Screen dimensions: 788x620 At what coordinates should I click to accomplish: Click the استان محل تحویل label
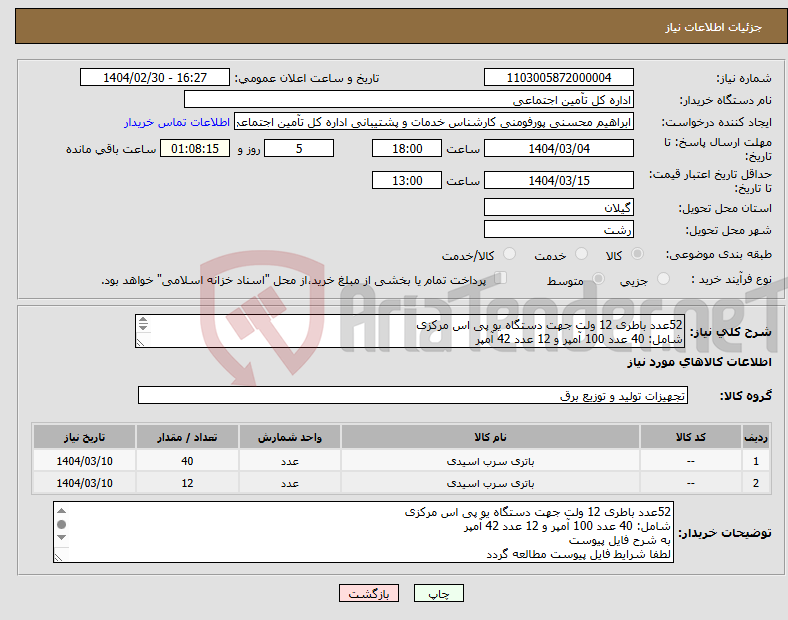click(x=725, y=208)
